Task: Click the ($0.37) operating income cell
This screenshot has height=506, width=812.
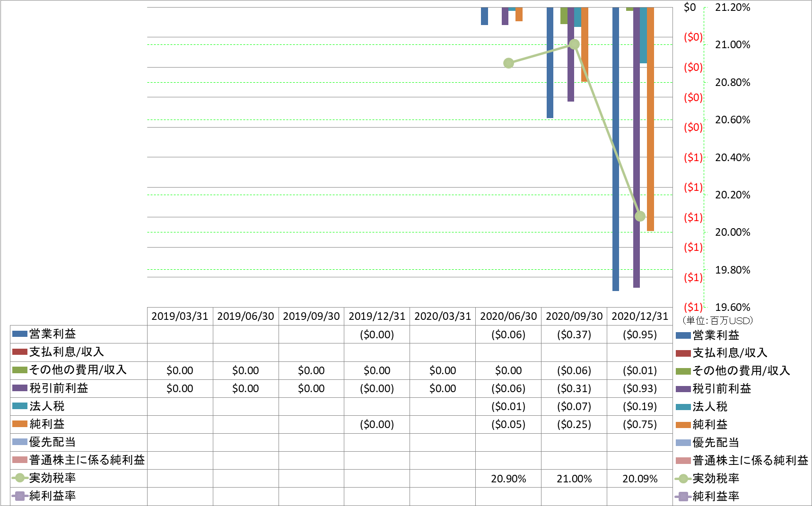Action: pos(574,334)
